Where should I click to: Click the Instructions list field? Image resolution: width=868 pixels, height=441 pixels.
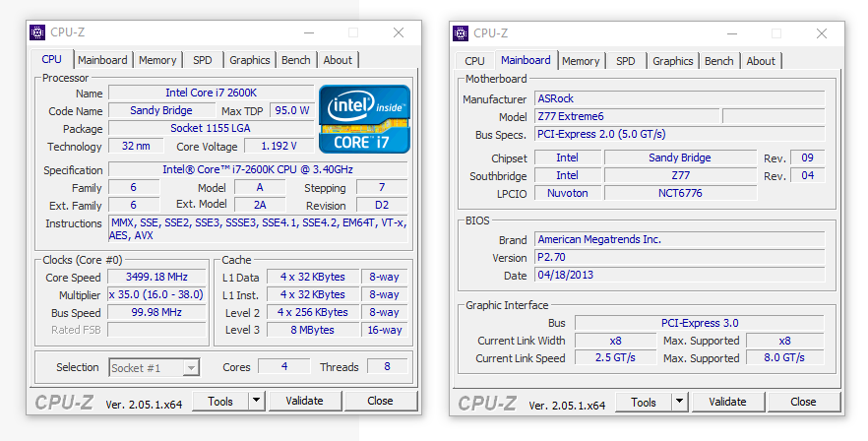[x=258, y=228]
